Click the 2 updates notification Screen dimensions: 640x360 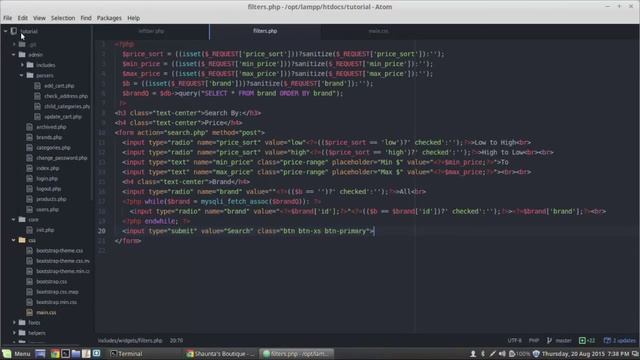point(620,340)
